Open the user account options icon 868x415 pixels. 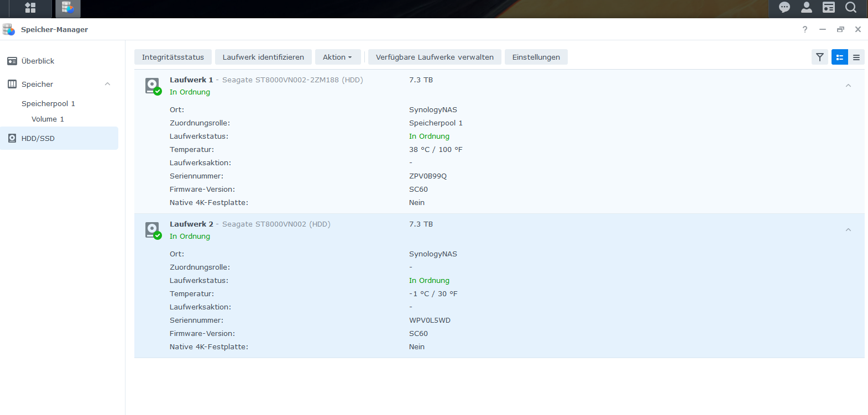point(807,7)
